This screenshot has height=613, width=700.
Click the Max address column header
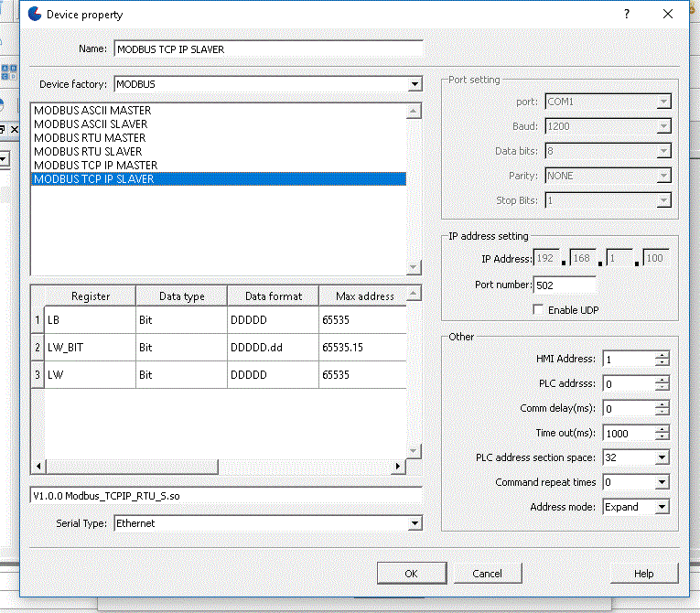(x=363, y=296)
